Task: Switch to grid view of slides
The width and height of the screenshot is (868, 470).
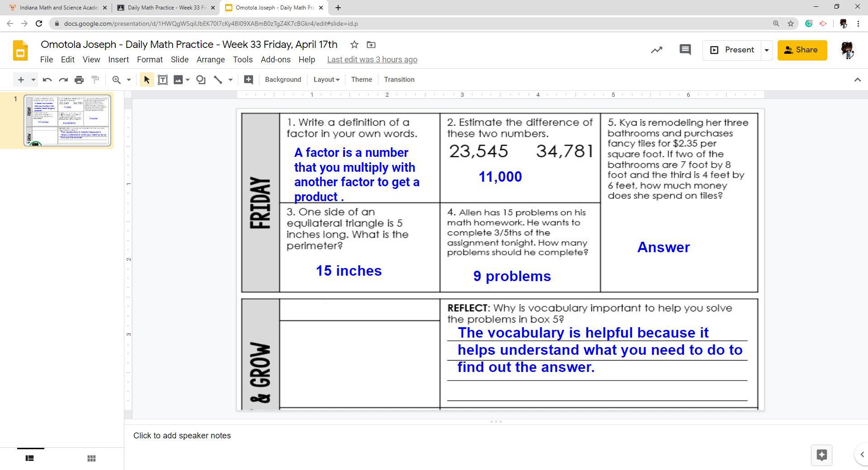Action: [91, 458]
